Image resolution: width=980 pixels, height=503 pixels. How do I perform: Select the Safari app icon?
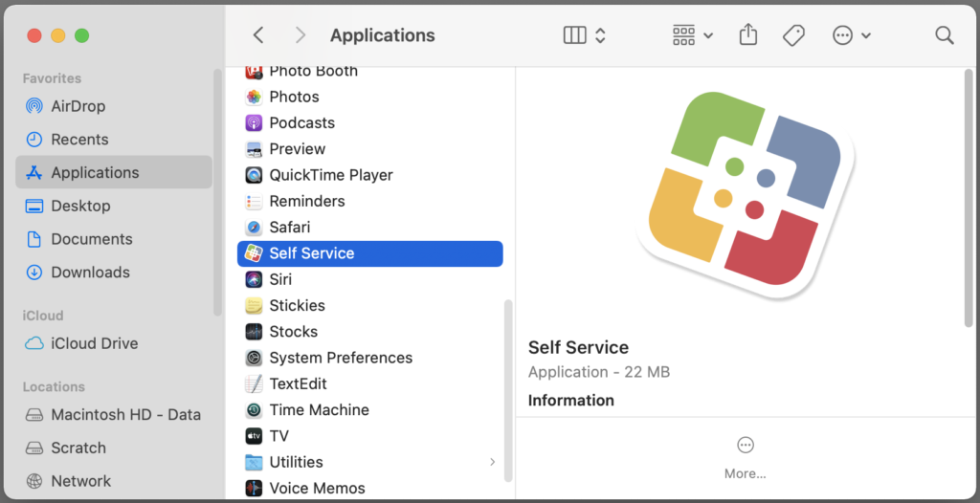(254, 228)
